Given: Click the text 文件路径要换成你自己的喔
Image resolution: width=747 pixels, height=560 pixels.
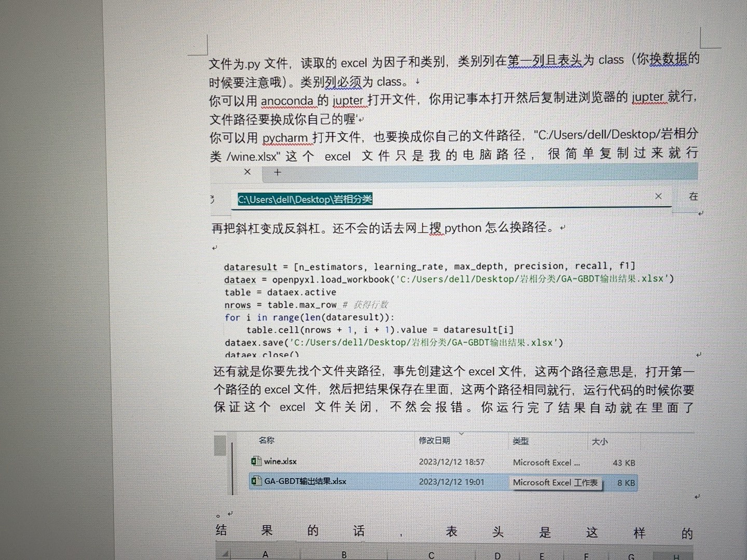Looking at the screenshot, I should 283,119.
